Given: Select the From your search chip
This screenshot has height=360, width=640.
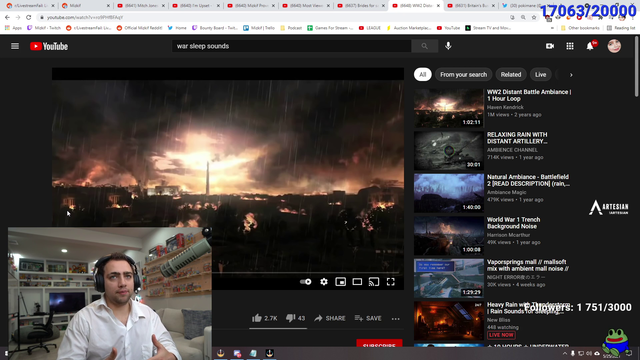Looking at the screenshot, I should 463,74.
